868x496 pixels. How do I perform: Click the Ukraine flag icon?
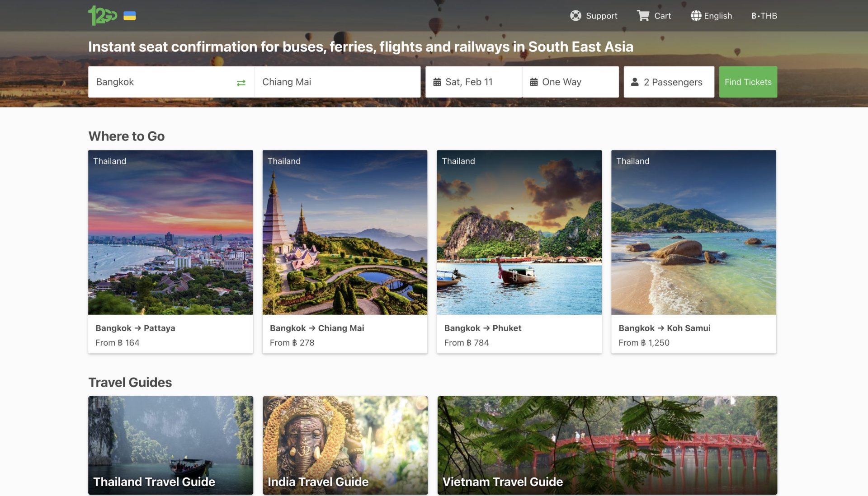point(130,16)
